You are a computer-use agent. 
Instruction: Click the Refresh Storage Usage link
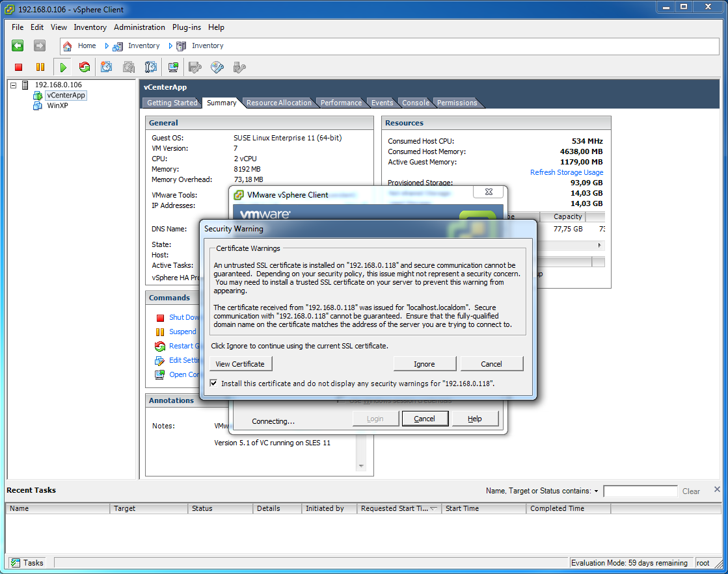[567, 172]
